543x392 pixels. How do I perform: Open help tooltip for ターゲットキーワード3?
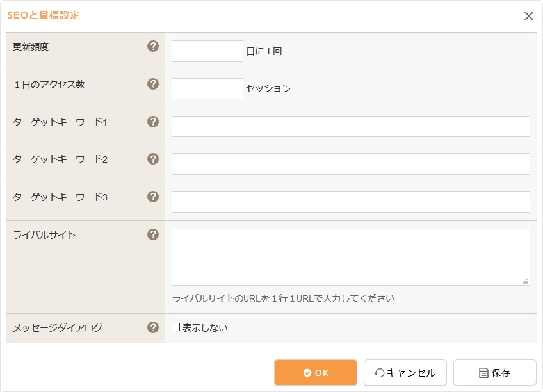[x=153, y=197]
